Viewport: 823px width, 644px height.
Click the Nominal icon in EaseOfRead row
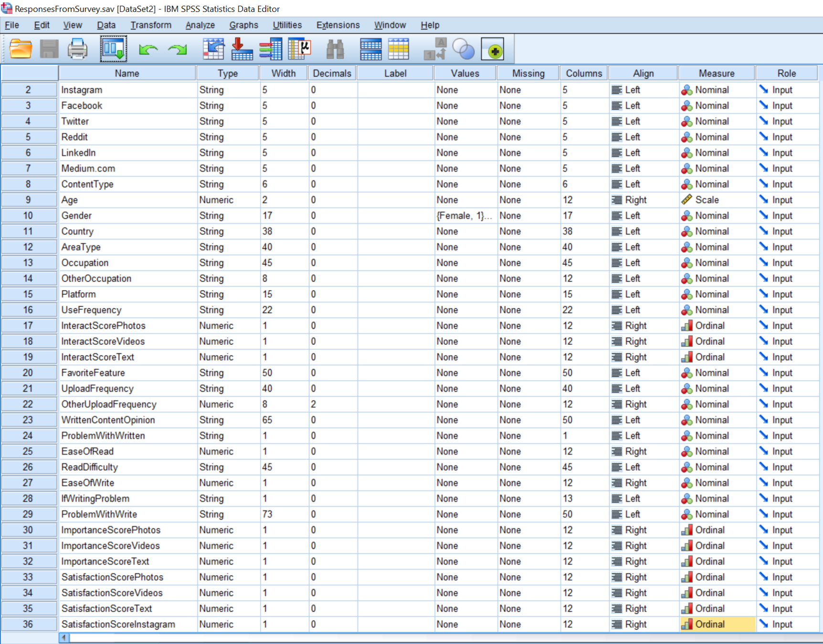tap(686, 451)
